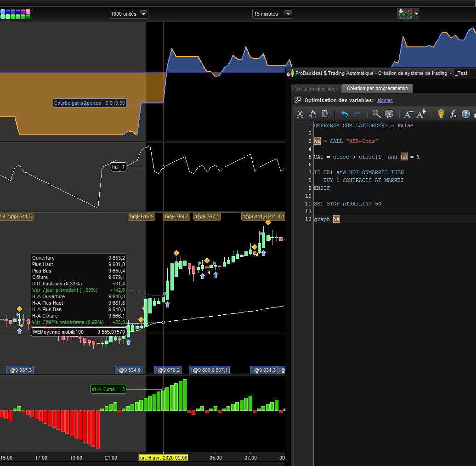Open the light bulb tips icon
476x466 pixels.
pos(441,114)
